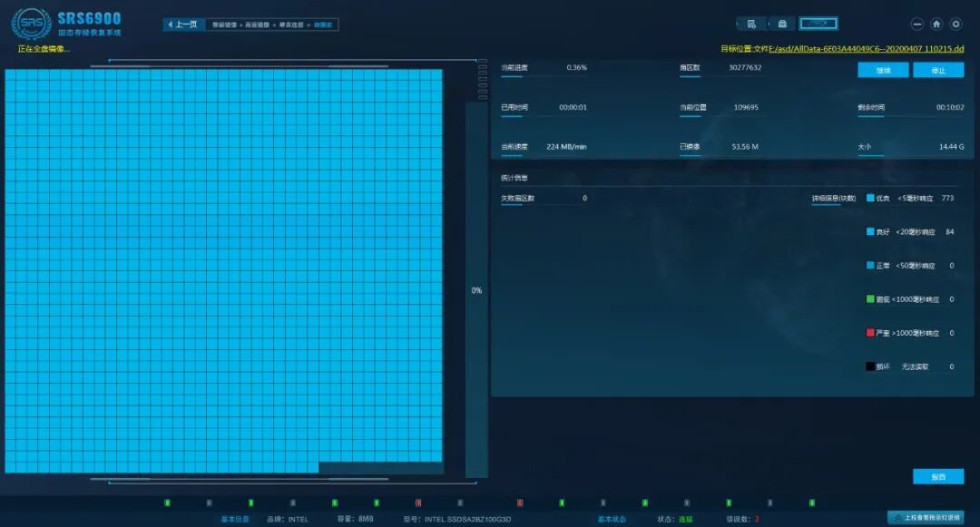Select the second breadcrumb step in navigation
Screen dimensions: 980x527
tap(257, 25)
